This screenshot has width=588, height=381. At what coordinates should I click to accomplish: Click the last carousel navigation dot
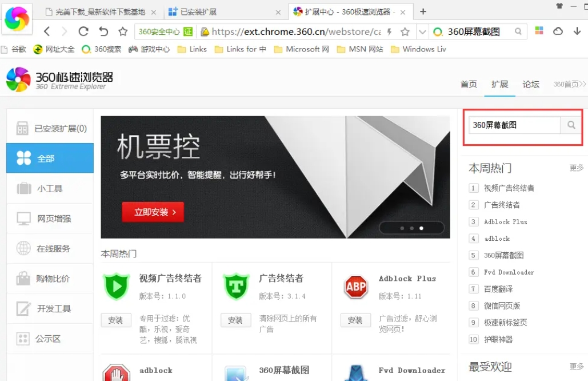(x=421, y=228)
